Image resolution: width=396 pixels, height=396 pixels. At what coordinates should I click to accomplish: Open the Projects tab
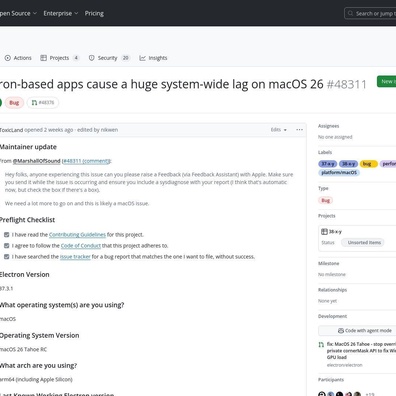(59, 58)
